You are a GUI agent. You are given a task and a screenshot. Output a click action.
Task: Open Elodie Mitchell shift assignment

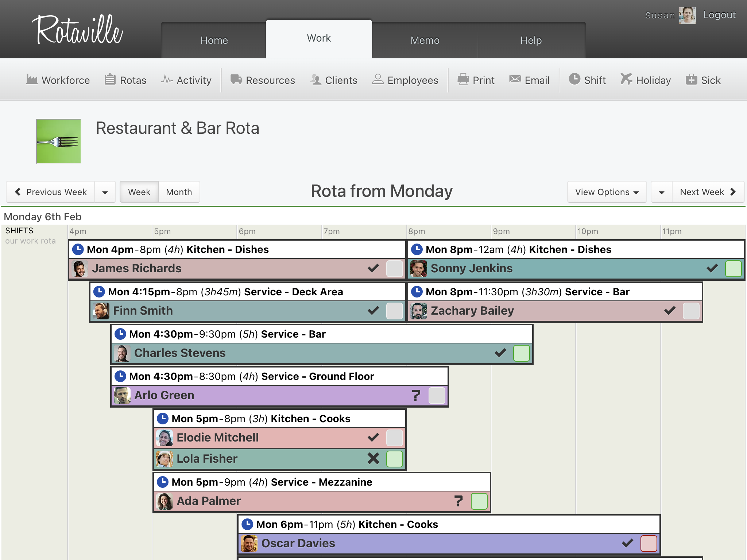(x=279, y=437)
